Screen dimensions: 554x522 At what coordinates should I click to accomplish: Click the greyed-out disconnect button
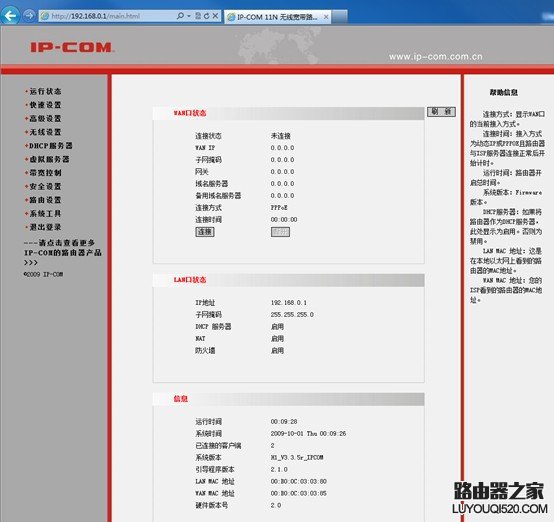coord(281,232)
